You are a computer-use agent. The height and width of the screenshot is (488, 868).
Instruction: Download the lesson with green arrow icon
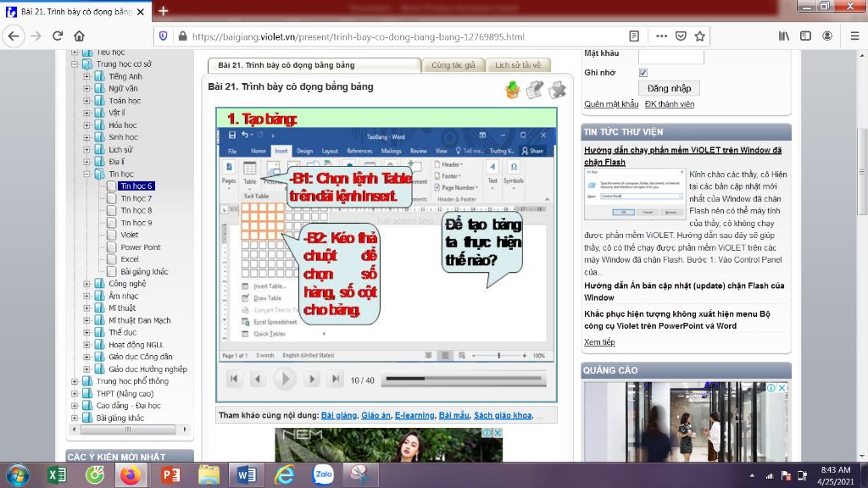coord(513,90)
